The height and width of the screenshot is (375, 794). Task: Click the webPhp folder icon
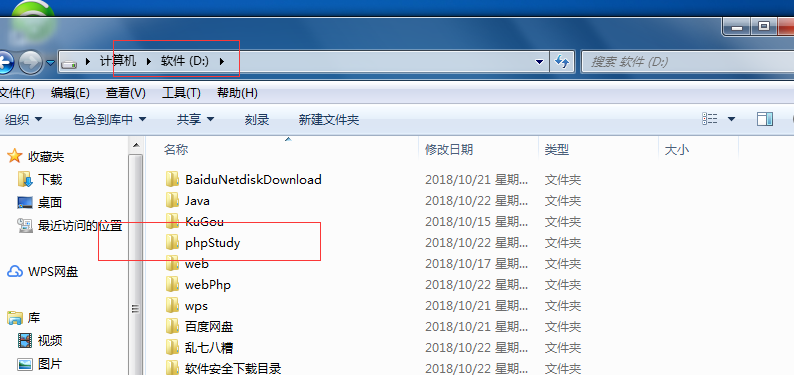click(x=172, y=285)
